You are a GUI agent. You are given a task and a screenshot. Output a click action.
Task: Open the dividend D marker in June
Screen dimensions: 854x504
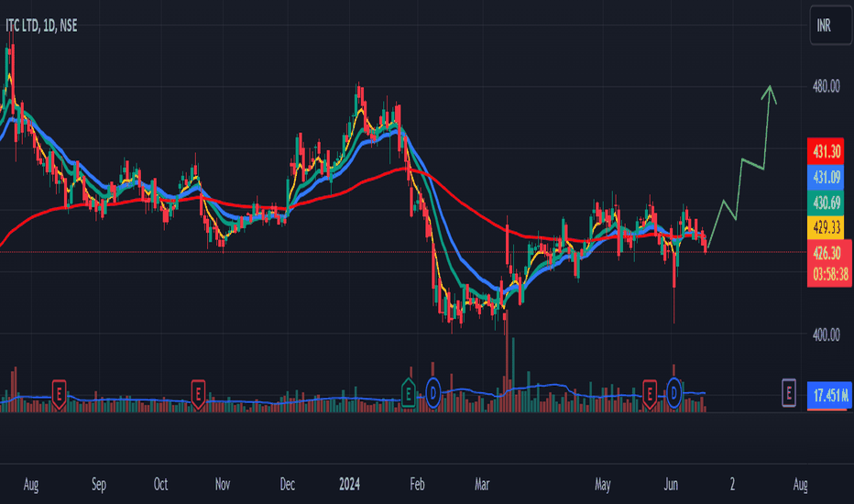[x=673, y=393]
